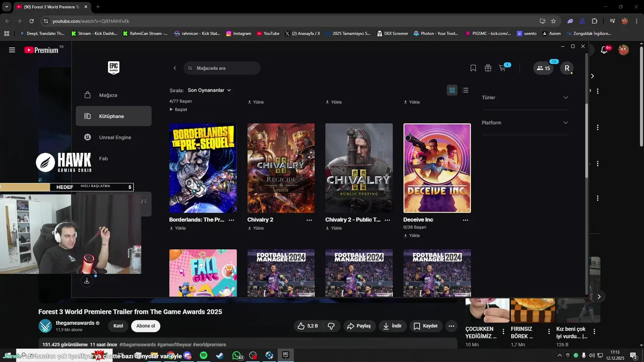Dislike the Forest 3 trailer video
The width and height of the screenshot is (644, 362).
tap(331, 326)
